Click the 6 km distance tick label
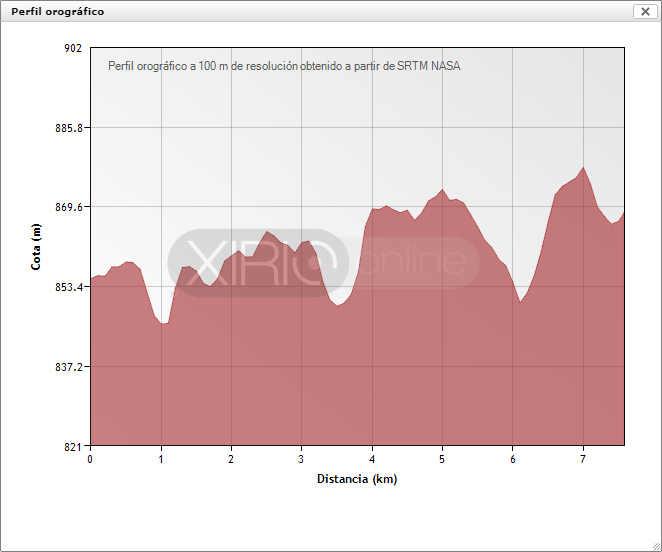Image resolution: width=662 pixels, height=552 pixels. point(513,459)
